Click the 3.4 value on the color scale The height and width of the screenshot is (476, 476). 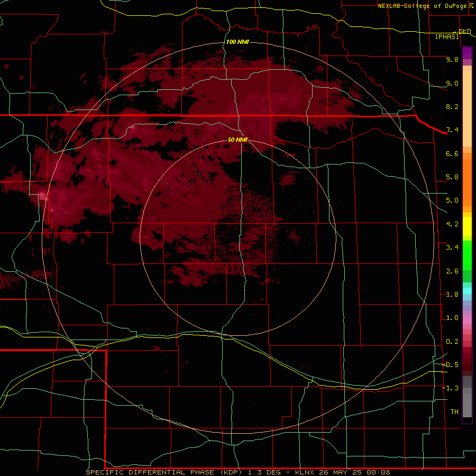tap(452, 248)
